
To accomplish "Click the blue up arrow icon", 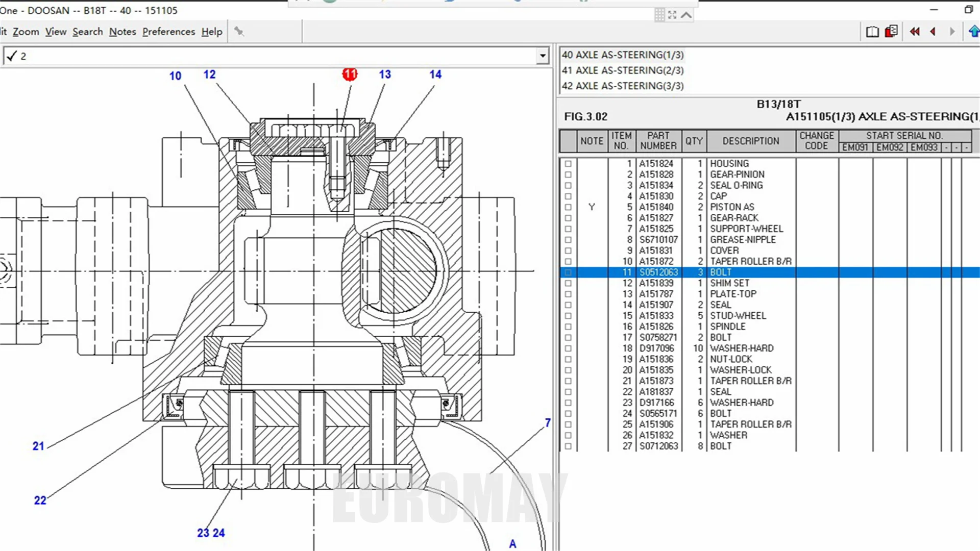I will (974, 32).
